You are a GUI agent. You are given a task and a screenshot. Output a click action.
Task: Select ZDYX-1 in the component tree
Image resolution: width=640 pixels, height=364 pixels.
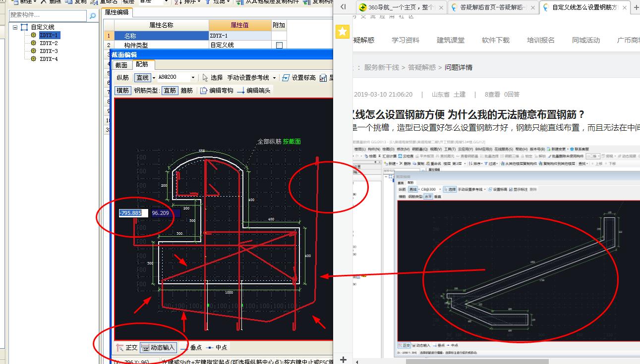pyautogui.click(x=49, y=35)
